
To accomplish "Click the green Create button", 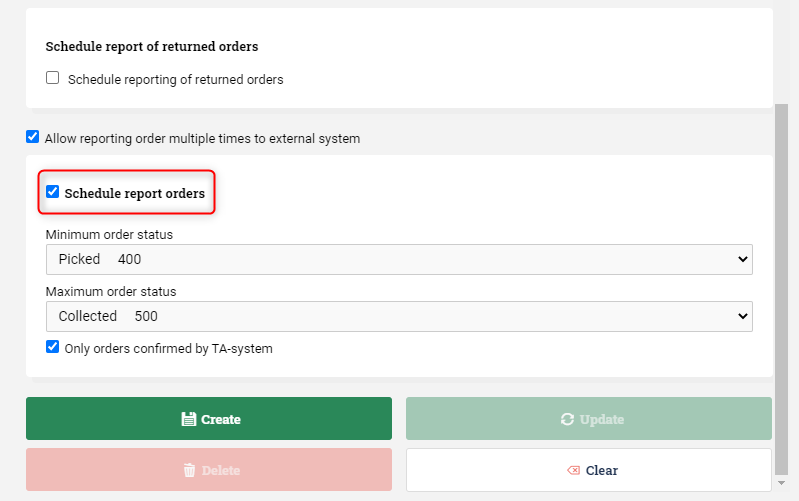I will click(209, 418).
